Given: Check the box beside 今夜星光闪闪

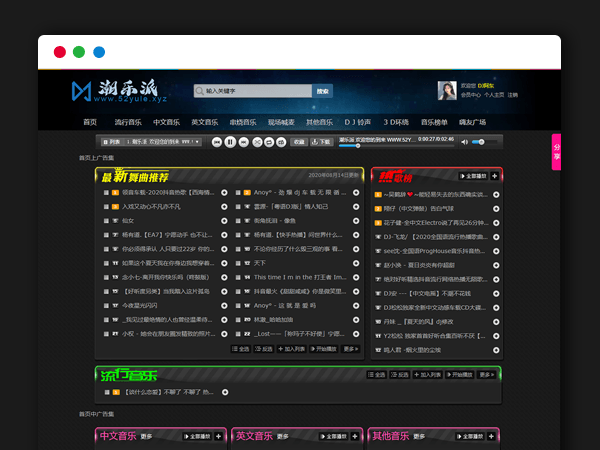Looking at the screenshot, I should (x=104, y=304).
